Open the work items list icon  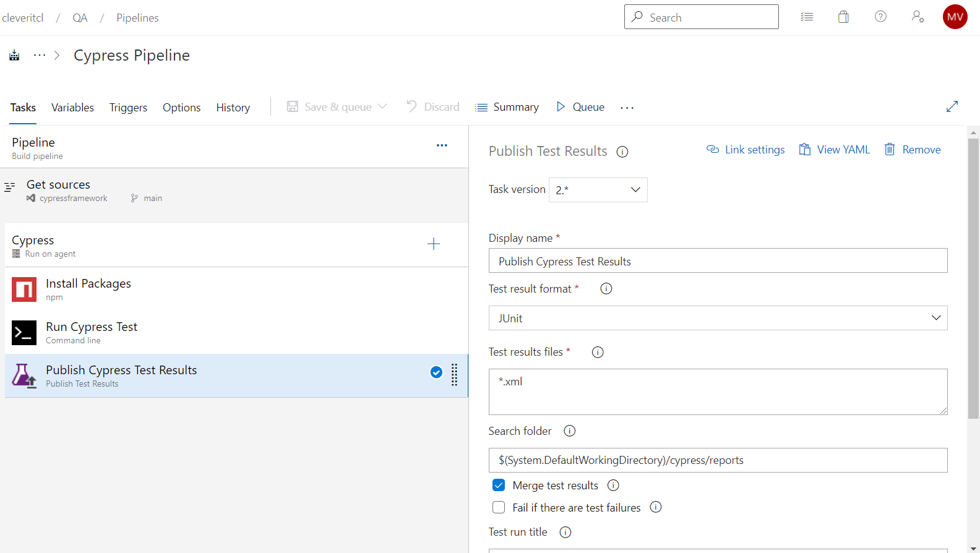point(807,17)
